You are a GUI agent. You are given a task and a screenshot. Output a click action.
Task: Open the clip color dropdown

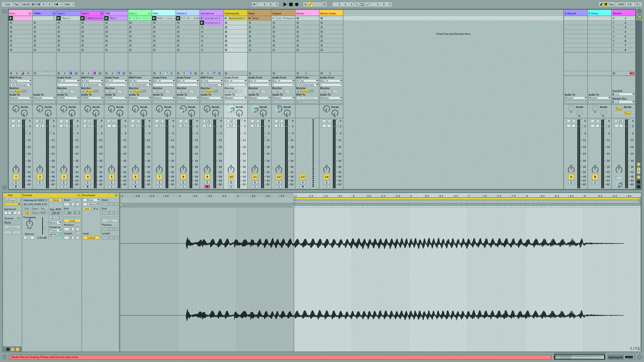click(12, 204)
